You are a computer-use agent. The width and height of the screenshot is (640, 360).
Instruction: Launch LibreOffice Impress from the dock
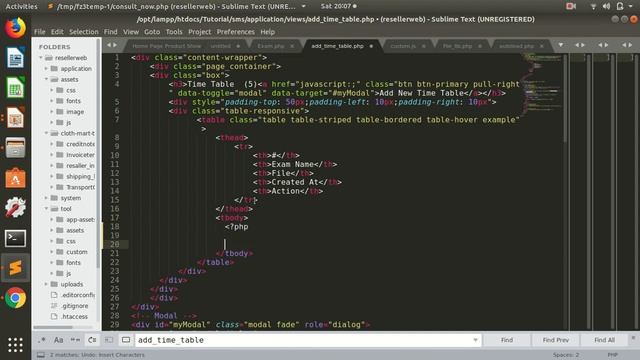pos(16,118)
